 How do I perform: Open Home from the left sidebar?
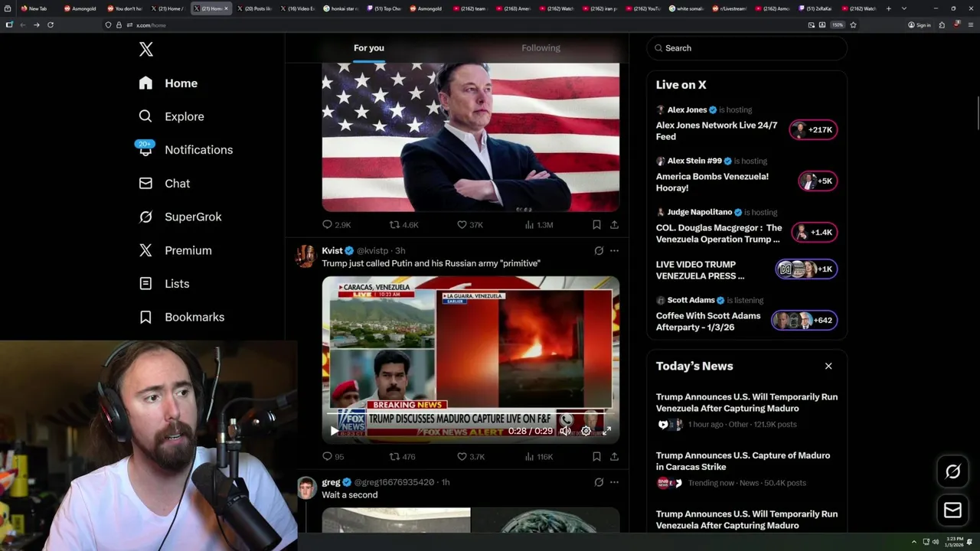coord(168,83)
